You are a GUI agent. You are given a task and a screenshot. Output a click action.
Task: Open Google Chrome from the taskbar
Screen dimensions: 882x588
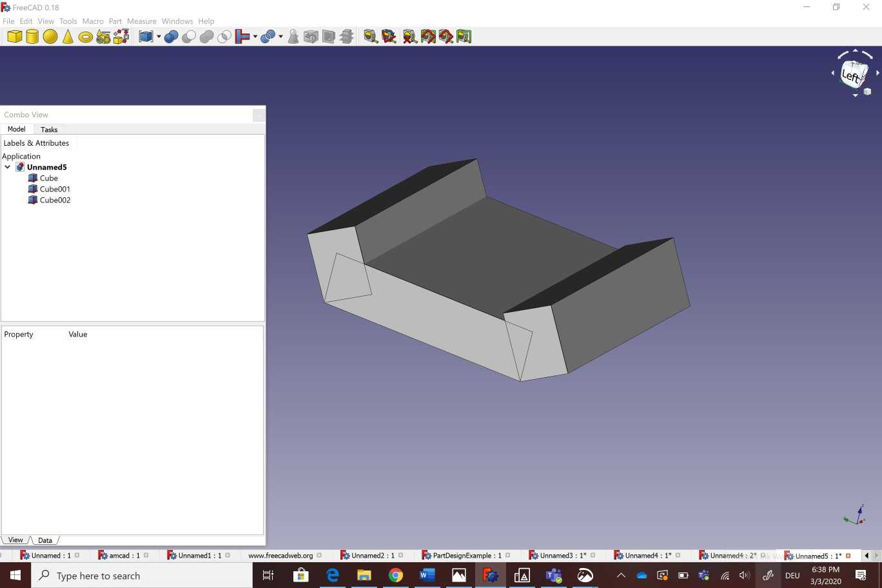(396, 576)
